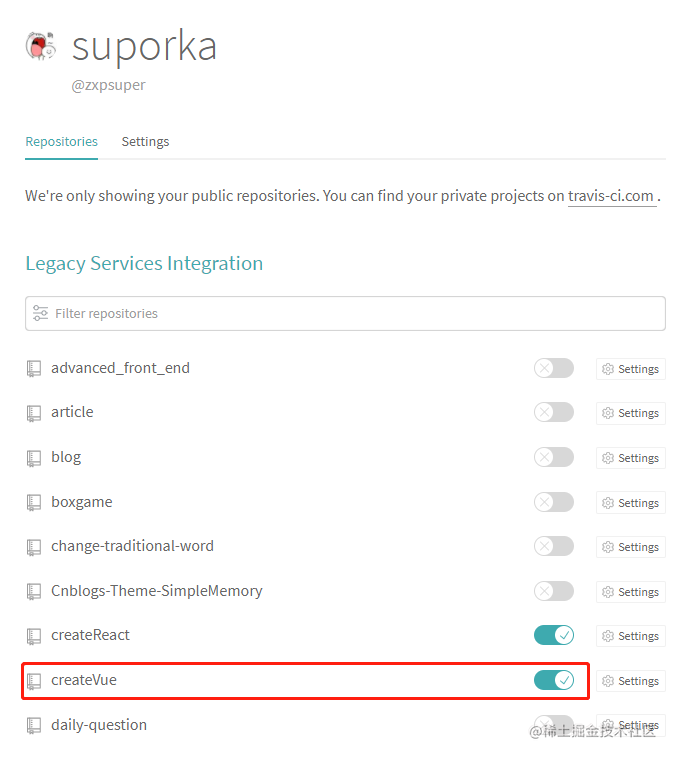Viewport: 676px width, 759px height.
Task: Click the book icon beside Cnblogs-Theme-SimpleMemory
Action: (x=33, y=592)
